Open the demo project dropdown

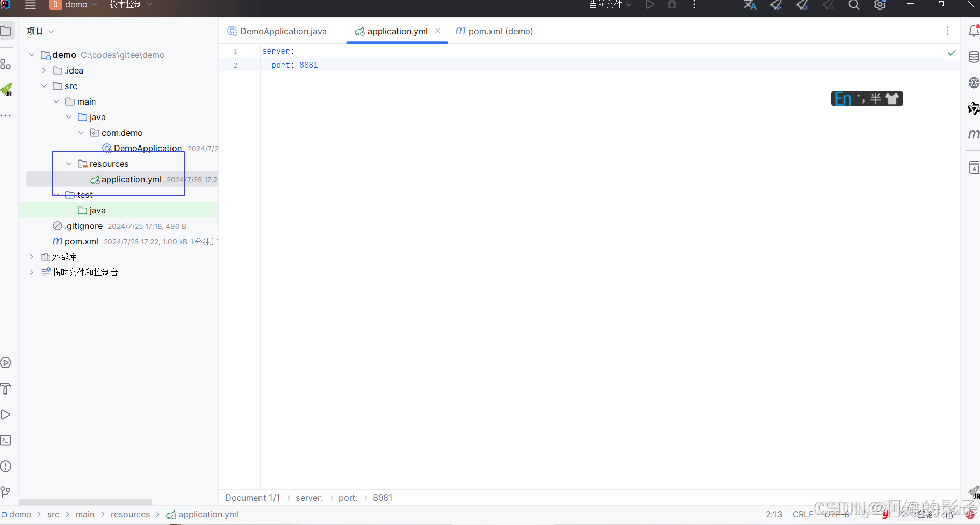pyautogui.click(x=74, y=5)
